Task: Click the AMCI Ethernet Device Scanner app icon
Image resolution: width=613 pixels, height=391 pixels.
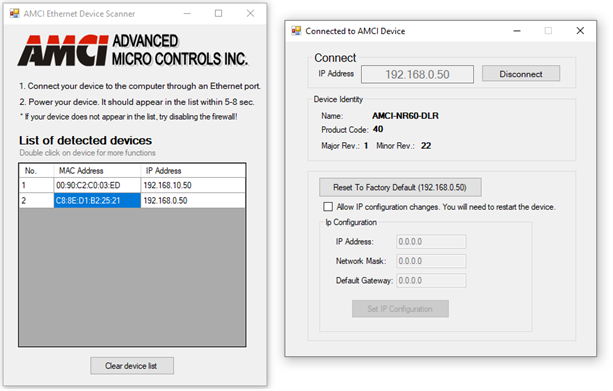Action: [x=14, y=14]
